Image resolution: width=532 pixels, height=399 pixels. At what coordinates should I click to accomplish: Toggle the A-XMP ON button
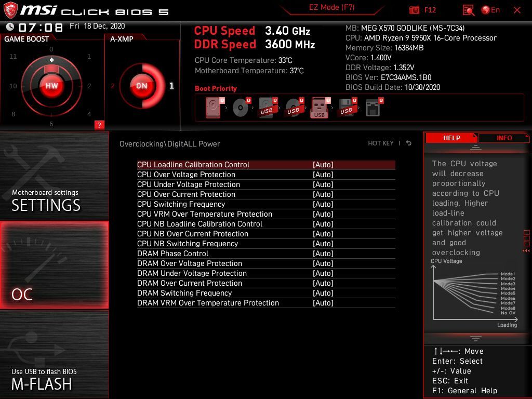point(142,86)
